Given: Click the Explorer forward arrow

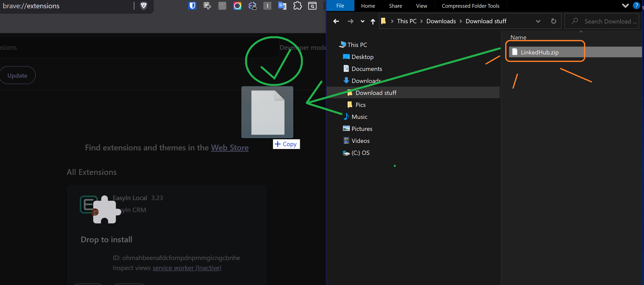Looking at the screenshot, I should pyautogui.click(x=350, y=21).
